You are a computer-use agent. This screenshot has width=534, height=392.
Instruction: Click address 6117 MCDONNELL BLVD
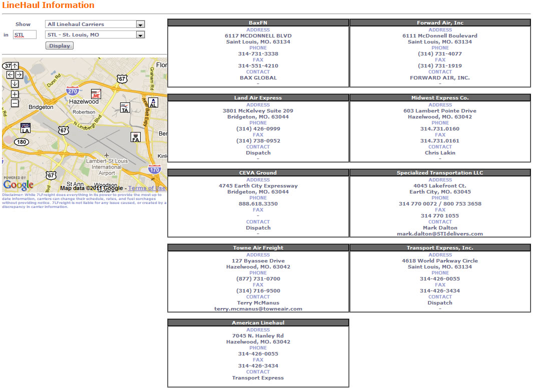(x=258, y=35)
